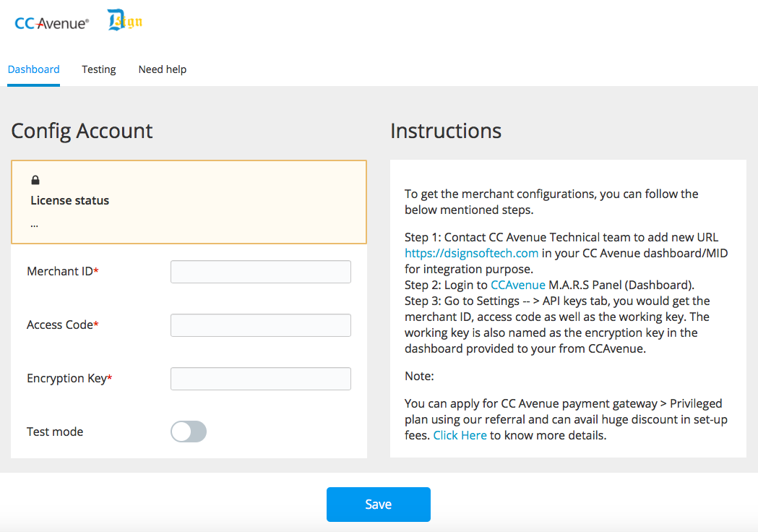Focus the Access Code input field

[x=261, y=325]
